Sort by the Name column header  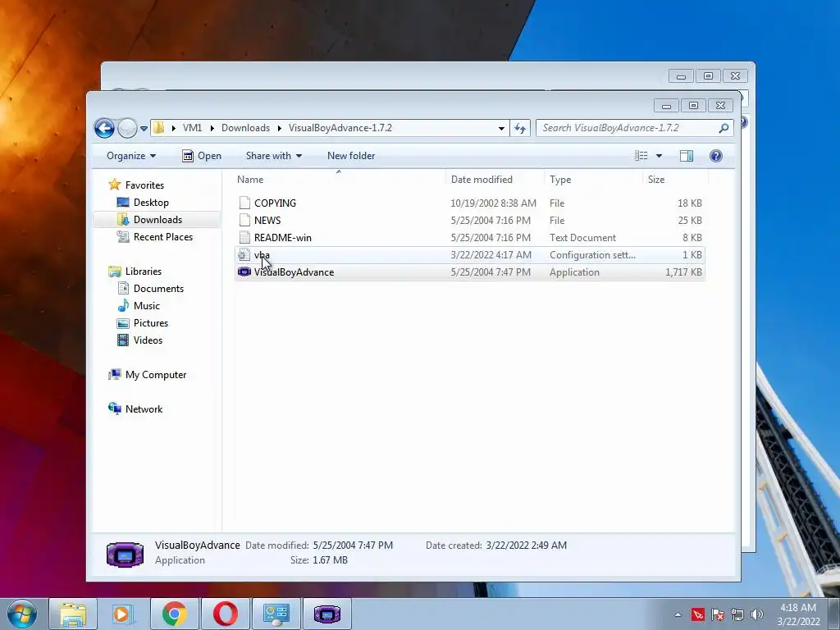(339, 180)
